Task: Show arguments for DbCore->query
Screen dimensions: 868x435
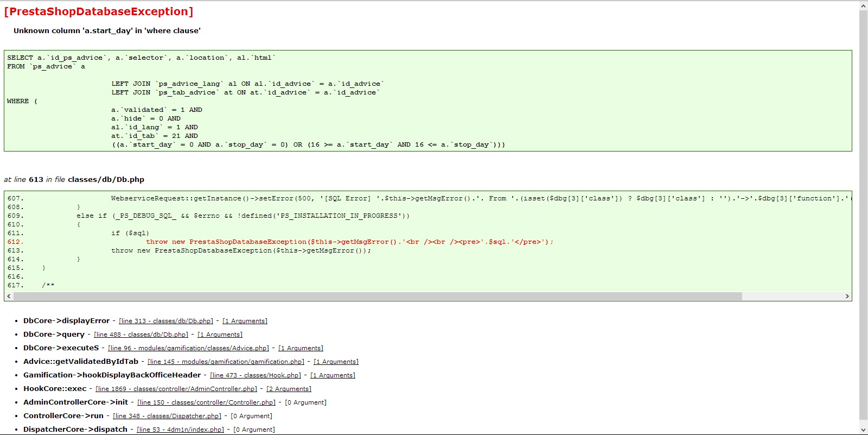Action: (220, 335)
